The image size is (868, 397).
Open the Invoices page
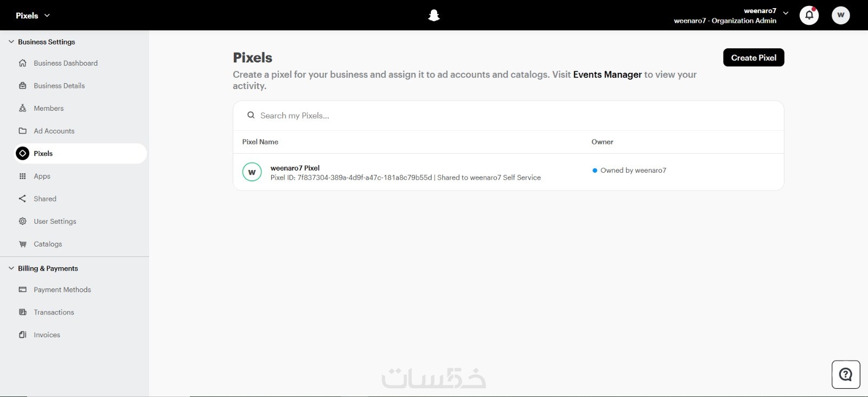(47, 335)
